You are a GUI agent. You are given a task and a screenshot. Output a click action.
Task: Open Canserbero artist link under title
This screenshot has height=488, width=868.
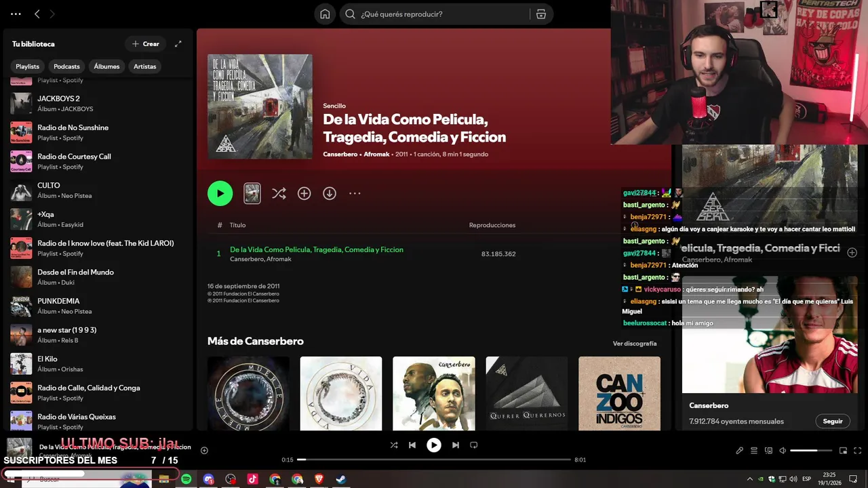click(341, 154)
